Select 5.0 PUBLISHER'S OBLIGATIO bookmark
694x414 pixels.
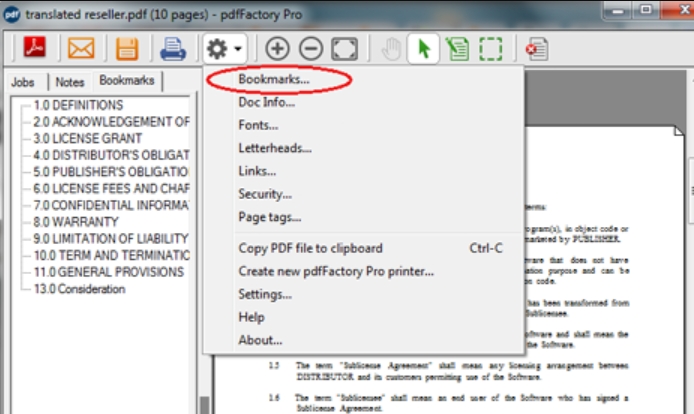(x=112, y=172)
